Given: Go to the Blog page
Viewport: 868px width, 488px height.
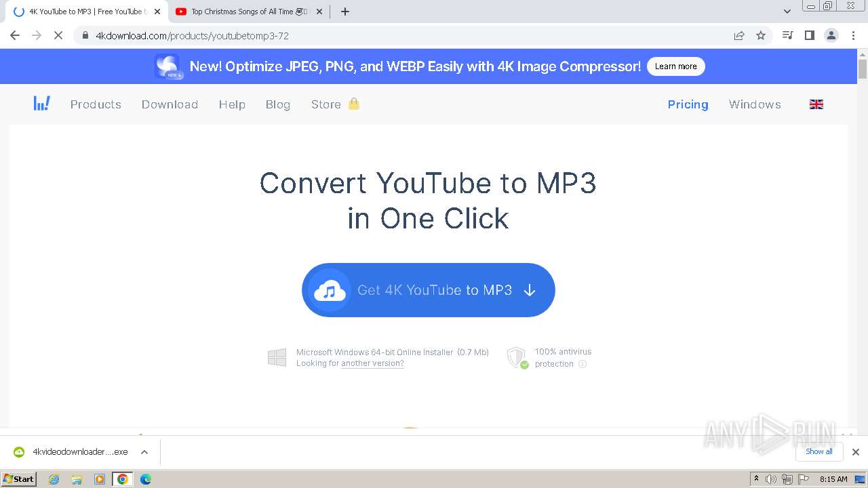Looking at the screenshot, I should tap(278, 104).
